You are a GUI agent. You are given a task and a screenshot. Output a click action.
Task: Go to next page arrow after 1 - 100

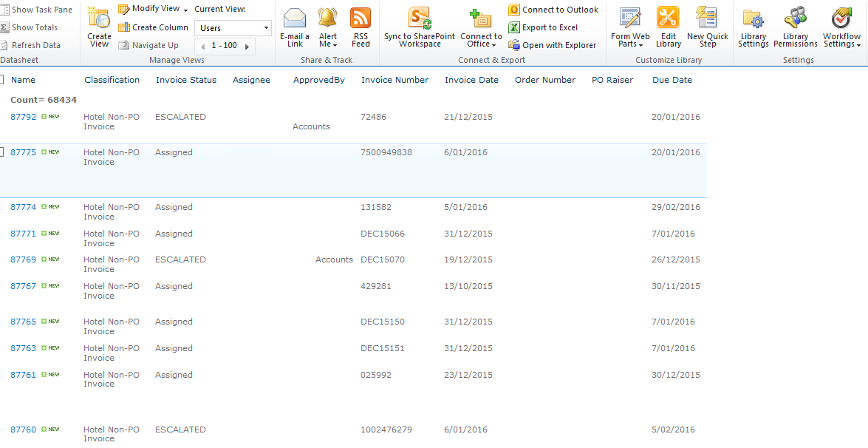(247, 46)
